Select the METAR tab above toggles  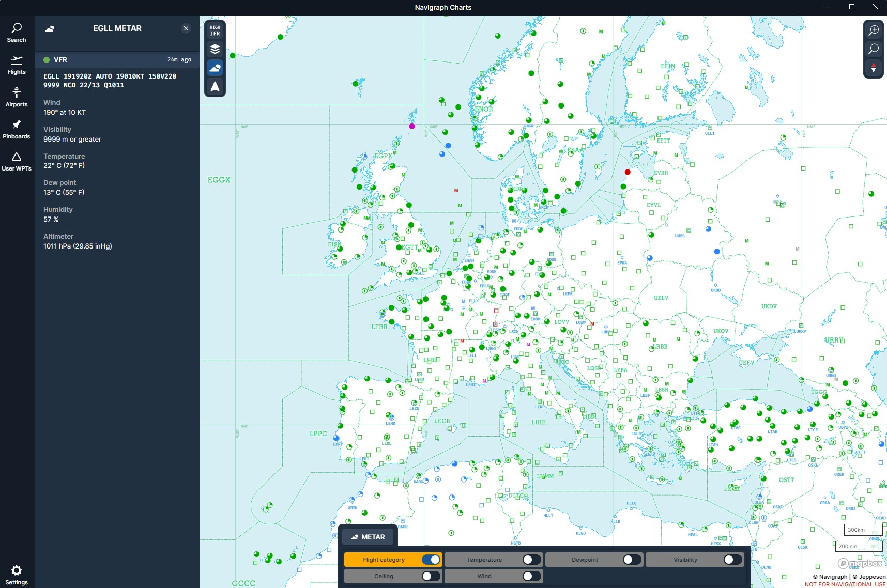[368, 537]
